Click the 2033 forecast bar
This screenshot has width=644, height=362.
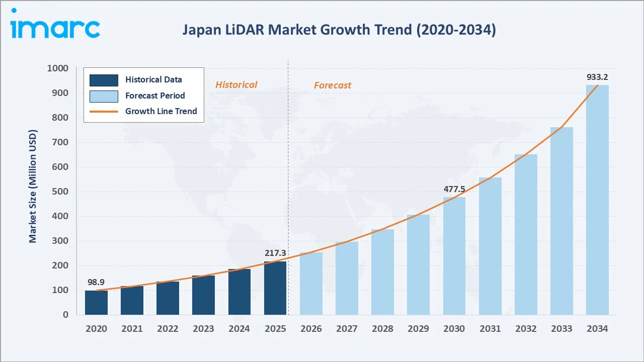point(561,221)
